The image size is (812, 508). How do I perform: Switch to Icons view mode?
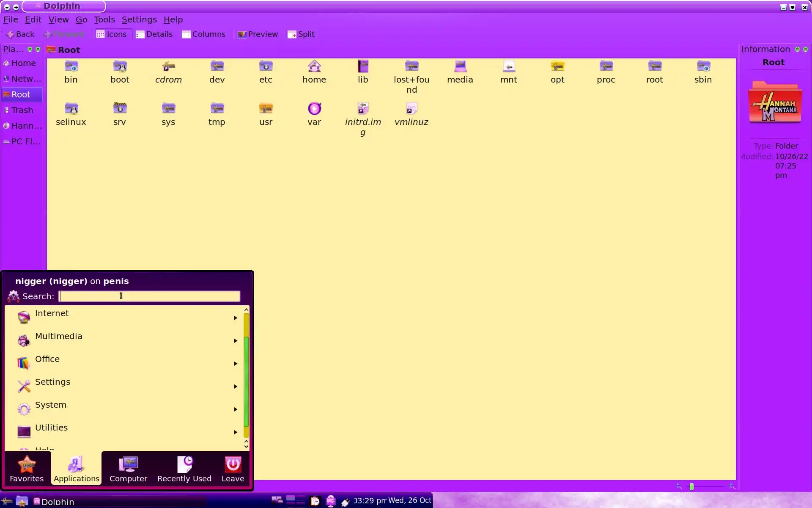pos(111,35)
